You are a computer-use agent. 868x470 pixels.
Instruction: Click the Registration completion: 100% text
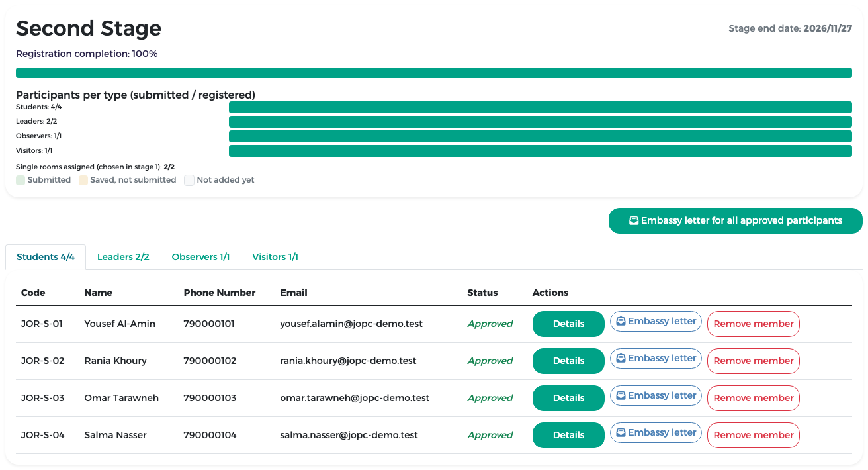coord(87,54)
